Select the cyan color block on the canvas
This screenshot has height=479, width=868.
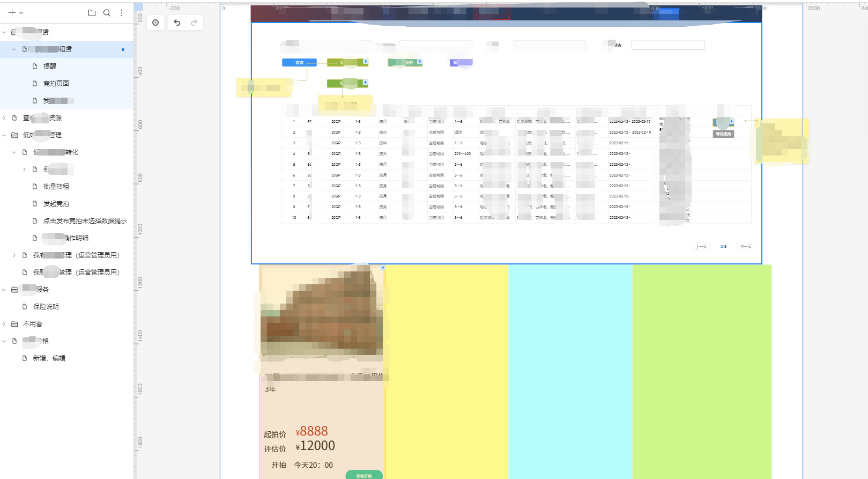point(570,372)
